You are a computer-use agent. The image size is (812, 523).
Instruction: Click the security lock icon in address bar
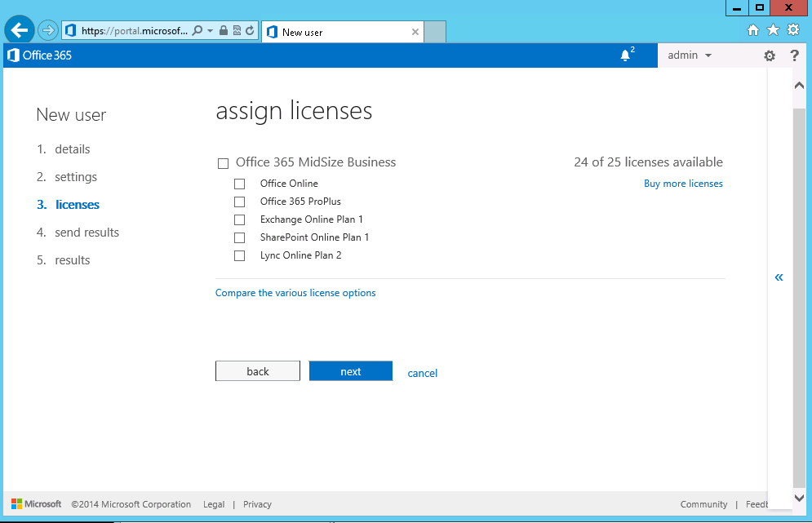223,30
